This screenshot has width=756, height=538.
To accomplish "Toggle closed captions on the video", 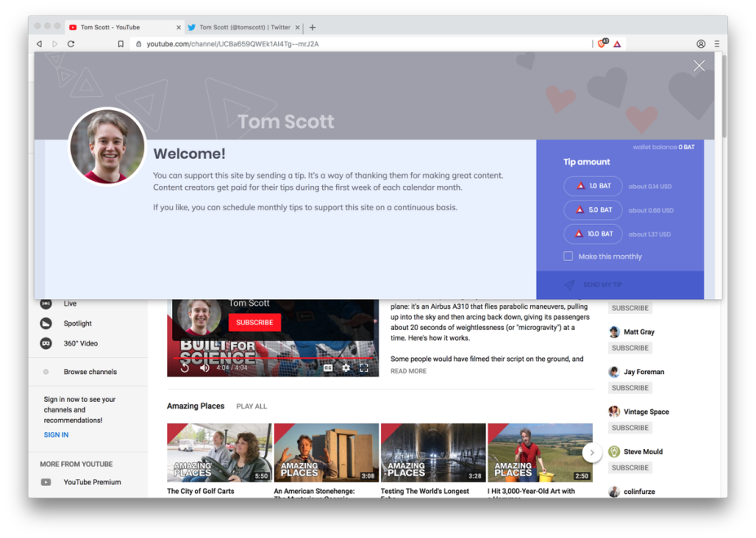I will pyautogui.click(x=328, y=368).
